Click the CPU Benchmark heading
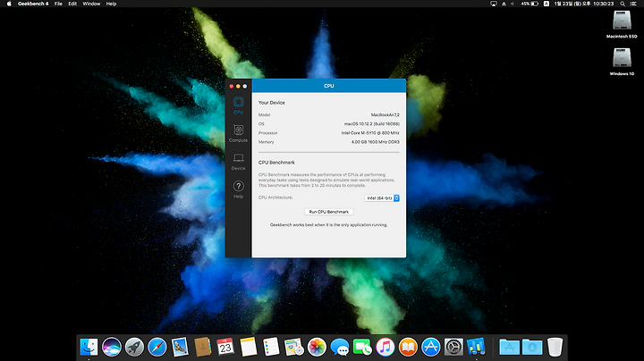Viewport: 644px width, 361px height. pyautogui.click(x=276, y=163)
